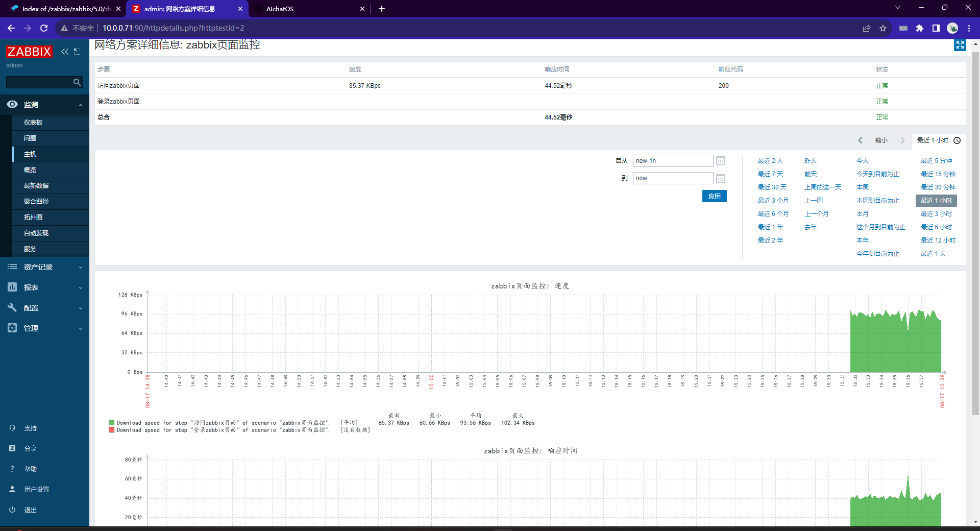This screenshot has height=531, width=980.
Task: Click the From field containing now-1h
Action: tap(673, 161)
